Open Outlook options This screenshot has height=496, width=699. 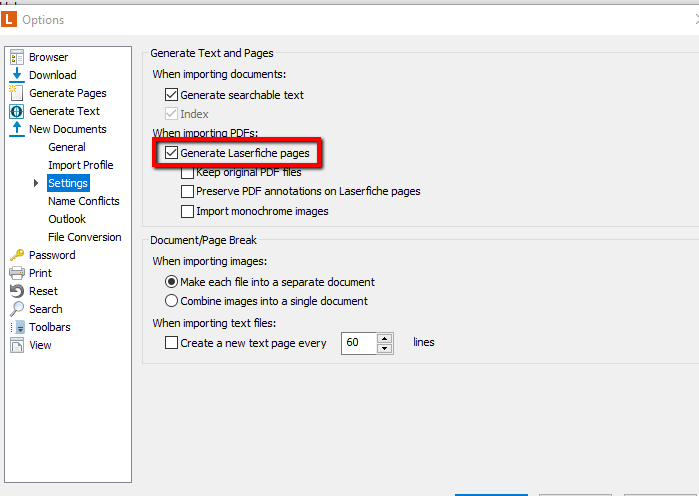click(x=67, y=219)
